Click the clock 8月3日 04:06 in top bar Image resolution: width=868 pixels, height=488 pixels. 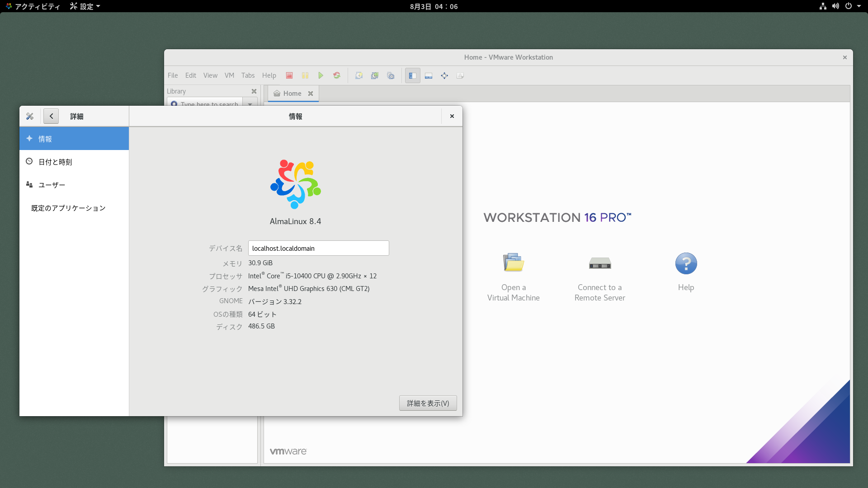(434, 6)
